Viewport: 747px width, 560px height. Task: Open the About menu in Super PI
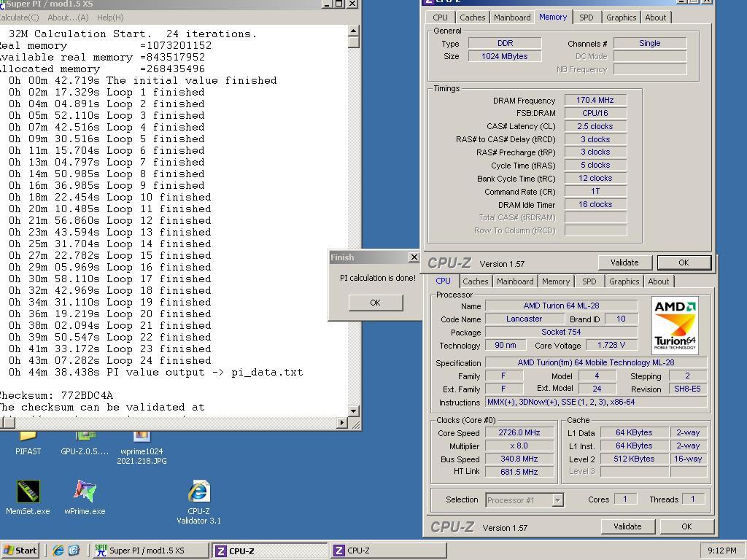(x=68, y=17)
